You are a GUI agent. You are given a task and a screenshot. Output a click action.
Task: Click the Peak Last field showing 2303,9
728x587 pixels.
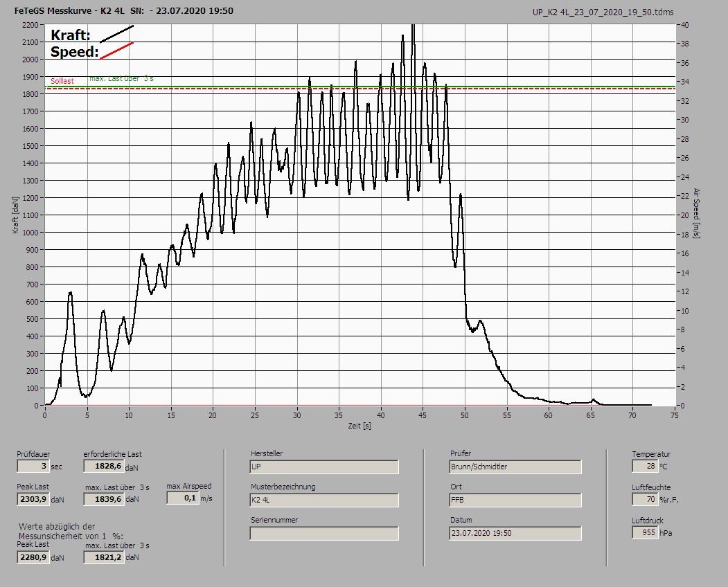(x=33, y=499)
